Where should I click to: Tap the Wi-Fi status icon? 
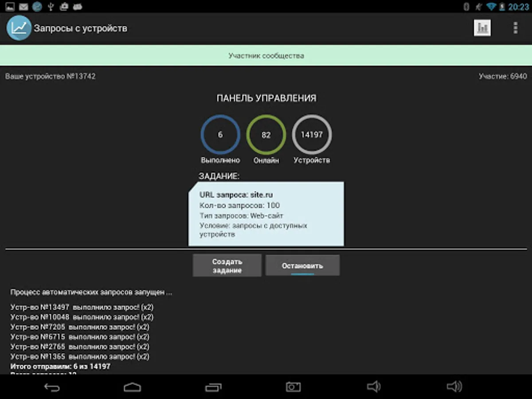pyautogui.click(x=491, y=7)
